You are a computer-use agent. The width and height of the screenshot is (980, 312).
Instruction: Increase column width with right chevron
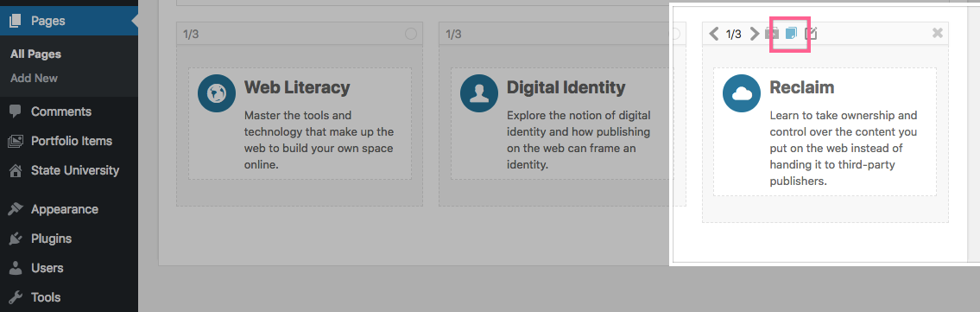tap(755, 34)
